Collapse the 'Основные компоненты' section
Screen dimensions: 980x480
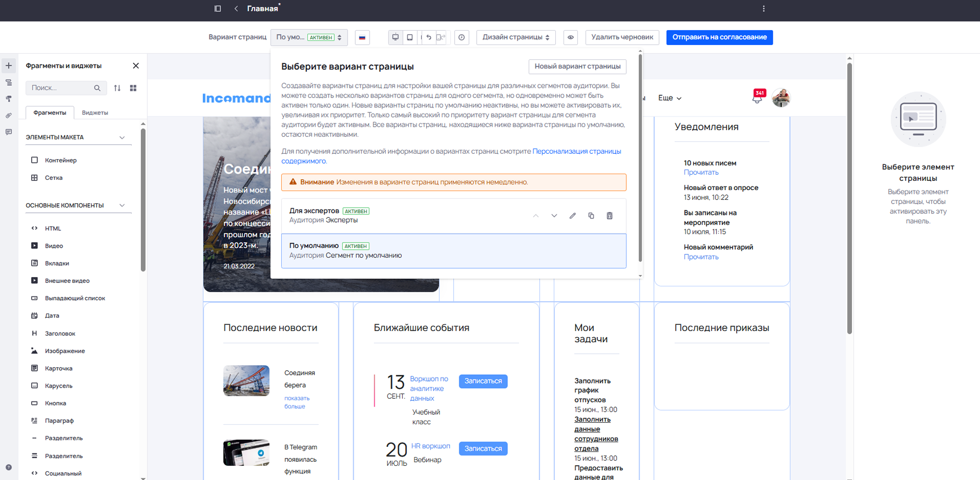[122, 205]
